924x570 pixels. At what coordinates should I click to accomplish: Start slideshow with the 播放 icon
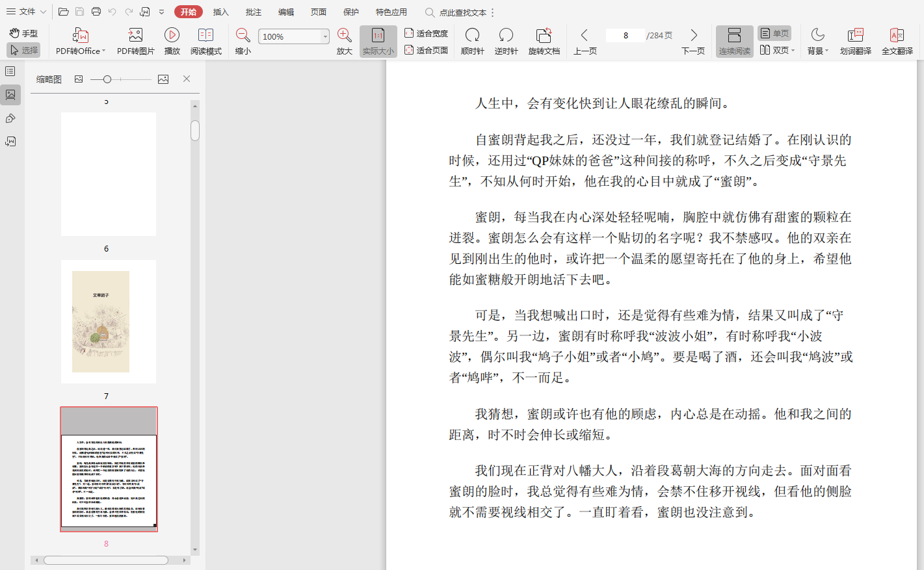point(172,42)
